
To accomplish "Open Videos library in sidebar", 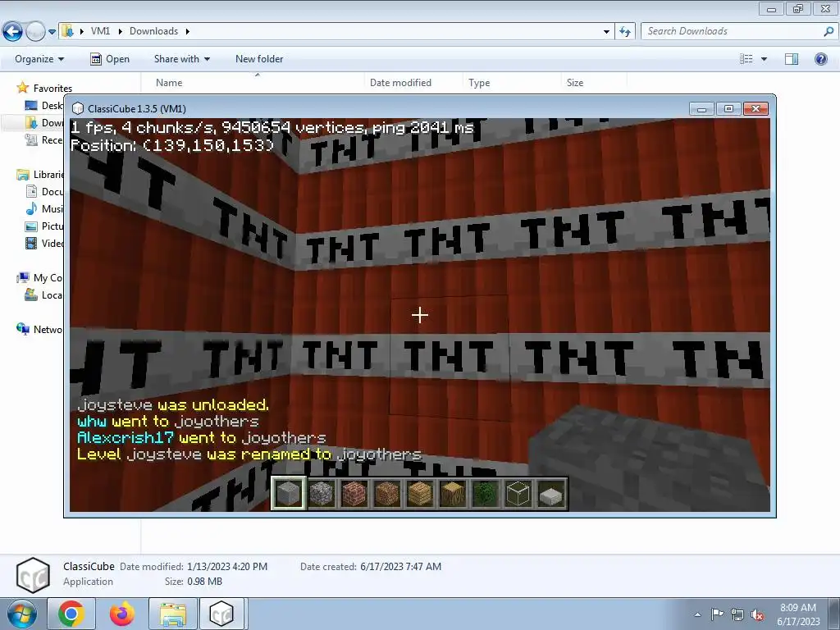I will pos(44,243).
